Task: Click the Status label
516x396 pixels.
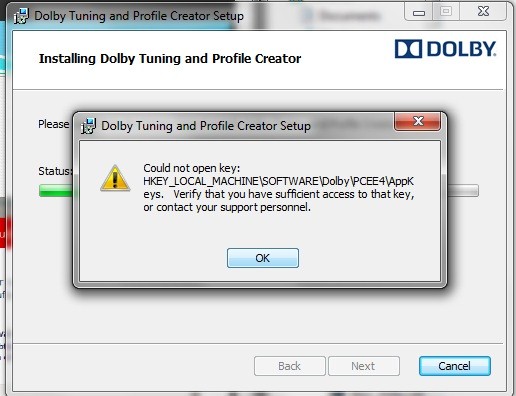Action: (55, 171)
